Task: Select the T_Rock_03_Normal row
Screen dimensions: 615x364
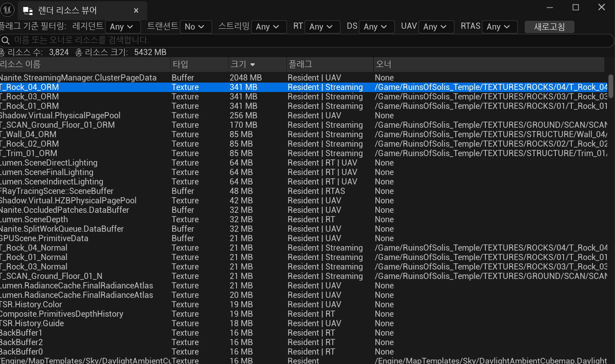Action: pyautogui.click(x=304, y=267)
